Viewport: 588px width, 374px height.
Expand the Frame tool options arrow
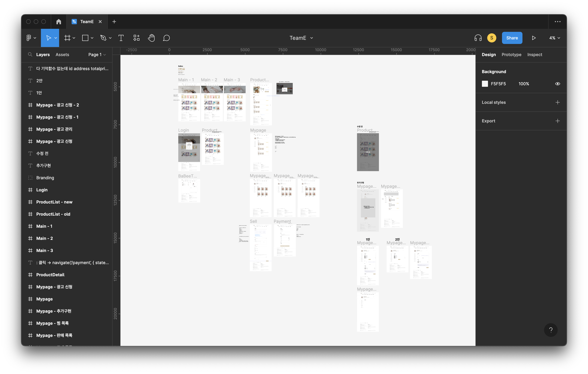point(74,38)
